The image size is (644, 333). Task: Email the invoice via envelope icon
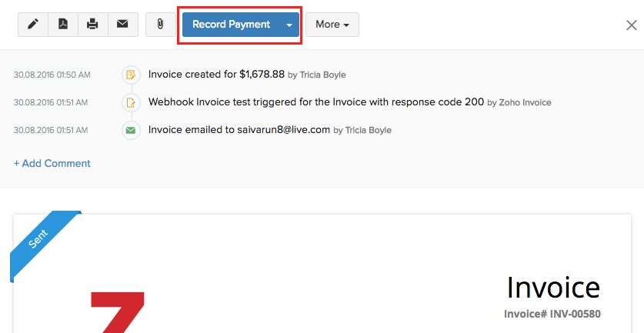[x=122, y=24]
